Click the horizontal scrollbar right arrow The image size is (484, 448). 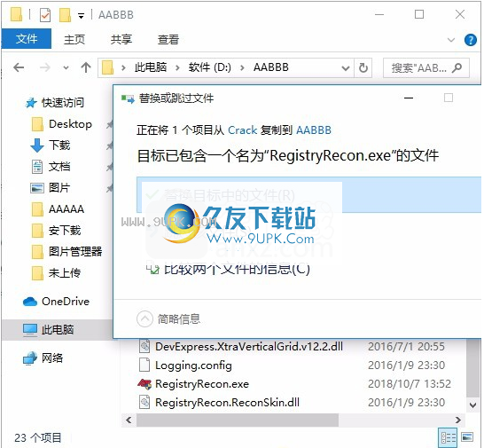click(458, 420)
